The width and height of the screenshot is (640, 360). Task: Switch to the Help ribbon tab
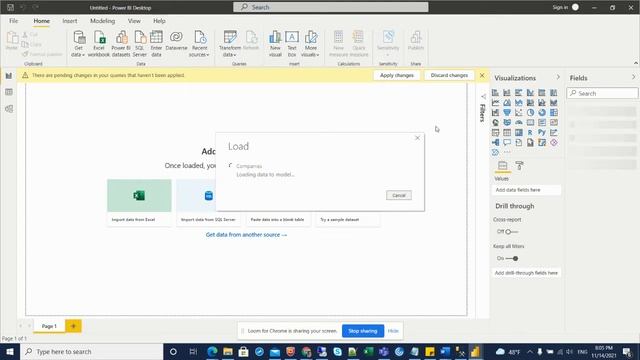pyautogui.click(x=159, y=21)
